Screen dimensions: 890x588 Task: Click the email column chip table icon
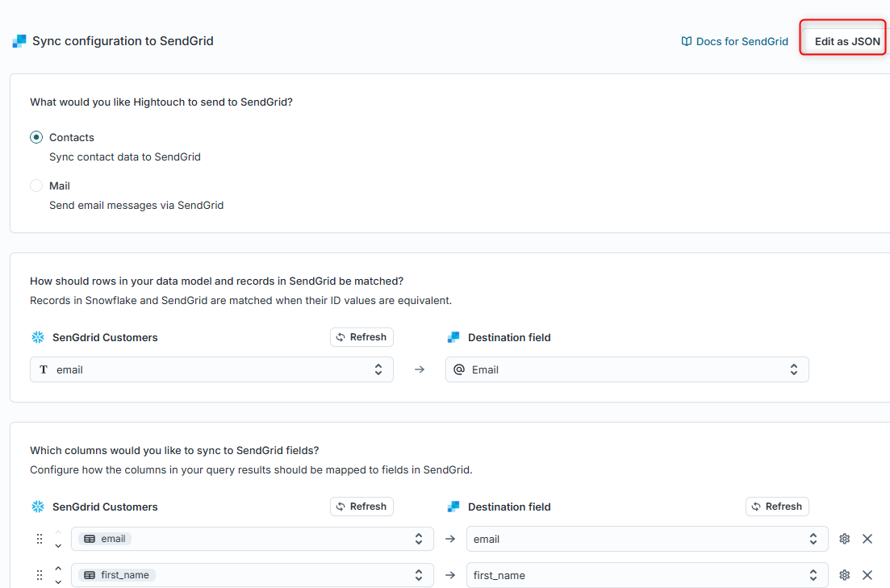(90, 539)
